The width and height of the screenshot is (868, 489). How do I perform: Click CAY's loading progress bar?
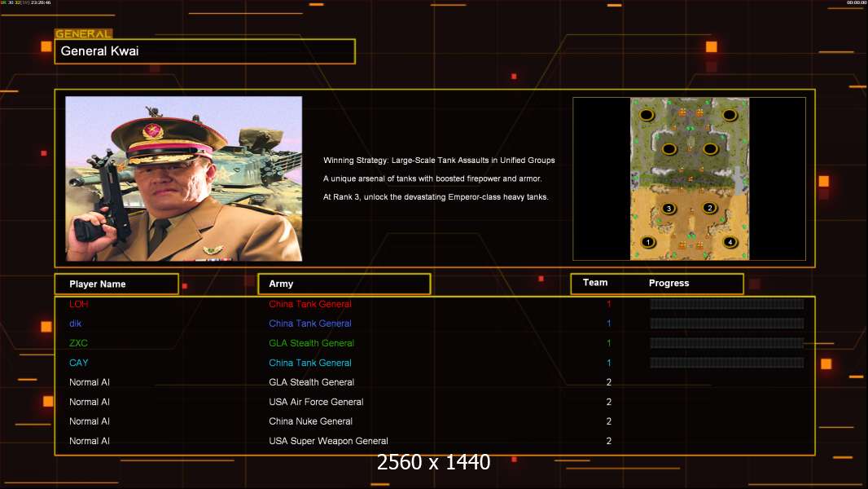[726, 363]
